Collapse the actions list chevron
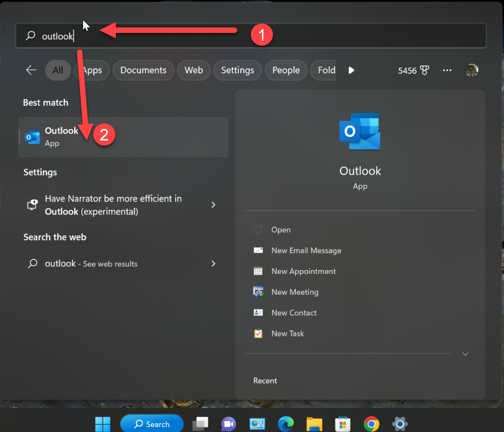The width and height of the screenshot is (504, 432). click(465, 354)
